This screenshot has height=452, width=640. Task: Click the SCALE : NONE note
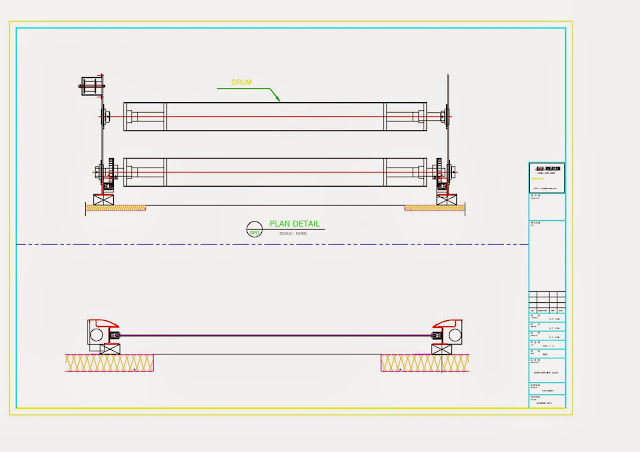coord(293,234)
